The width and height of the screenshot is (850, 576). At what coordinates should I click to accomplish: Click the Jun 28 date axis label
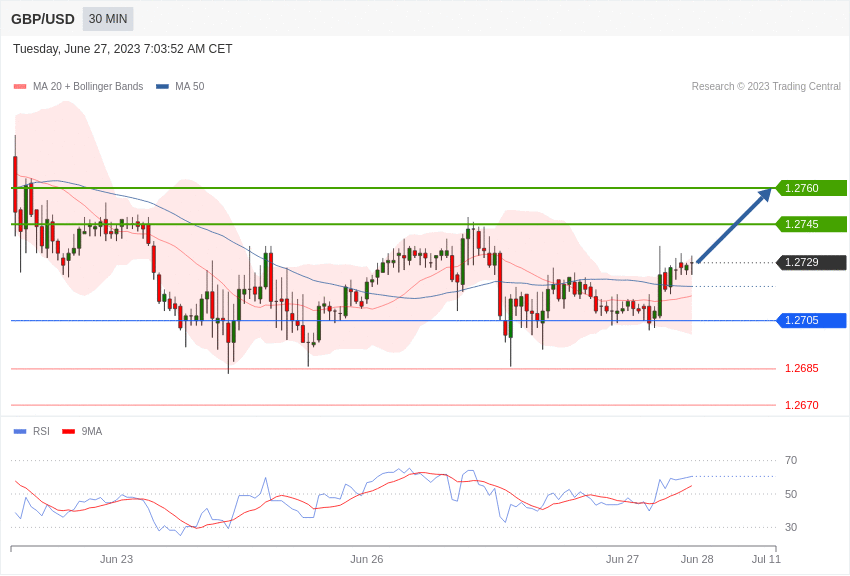(x=697, y=559)
